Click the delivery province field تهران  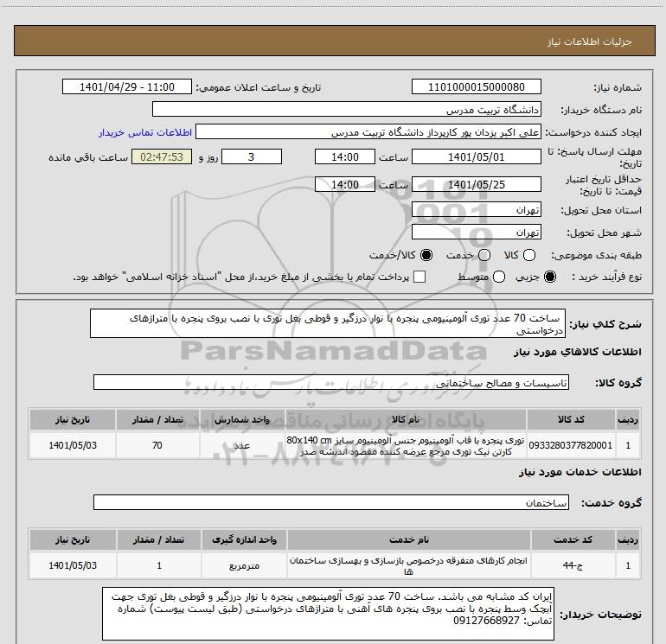476,210
